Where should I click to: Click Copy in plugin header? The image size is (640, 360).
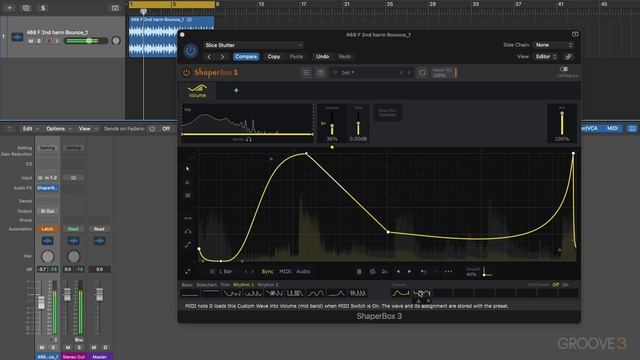[274, 57]
